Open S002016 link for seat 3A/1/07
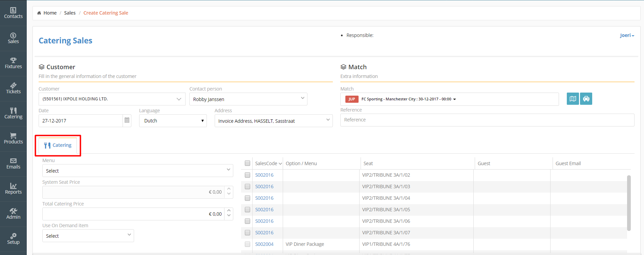This screenshot has height=255, width=644. [264, 233]
